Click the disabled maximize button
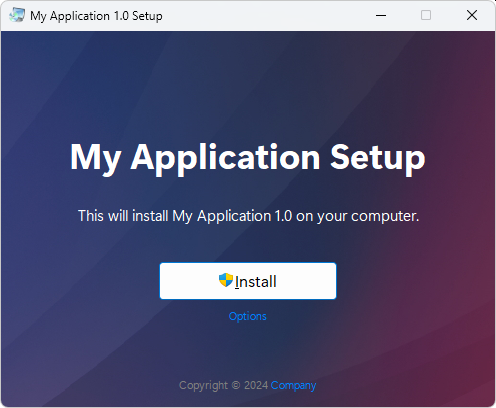Image resolution: width=496 pixels, height=408 pixels. point(426,15)
